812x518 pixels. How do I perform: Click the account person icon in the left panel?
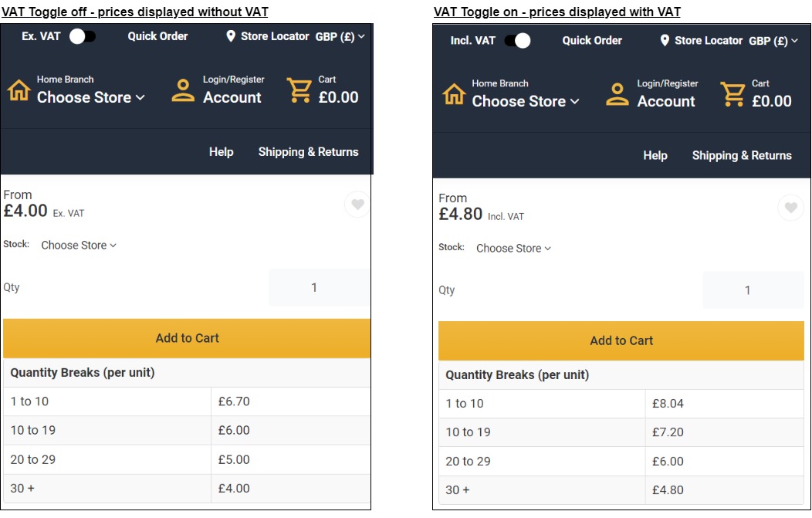[183, 90]
